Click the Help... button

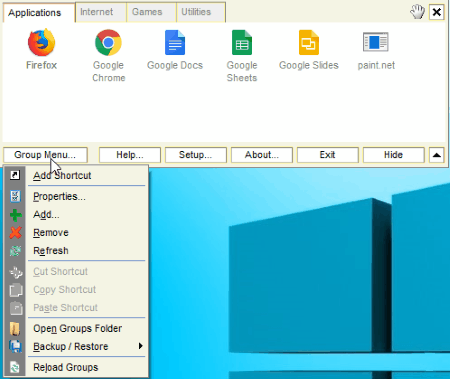[130, 155]
